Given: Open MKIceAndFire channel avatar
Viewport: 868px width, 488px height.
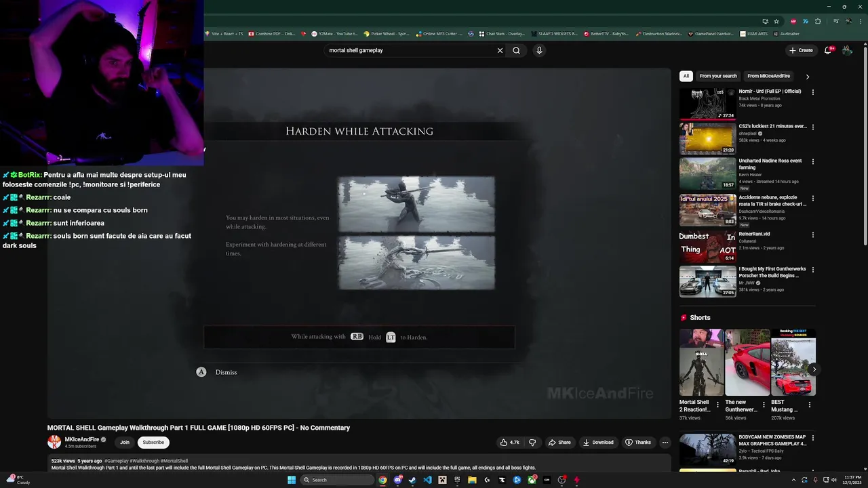Looking at the screenshot, I should (x=54, y=443).
